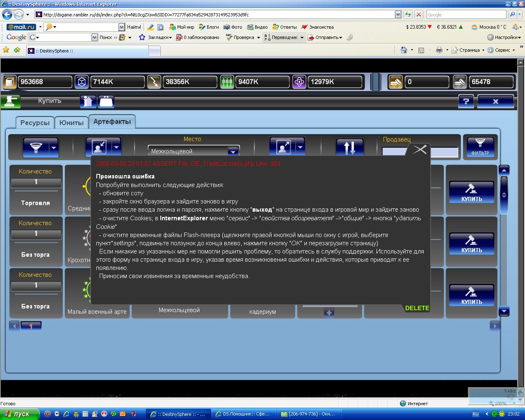Open the game help question mark

pos(466,101)
